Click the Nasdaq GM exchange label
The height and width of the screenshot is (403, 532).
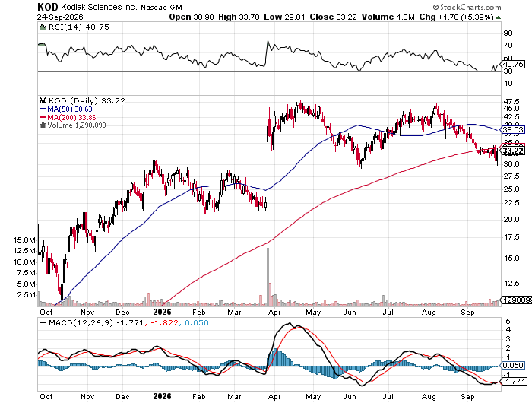[161, 7]
